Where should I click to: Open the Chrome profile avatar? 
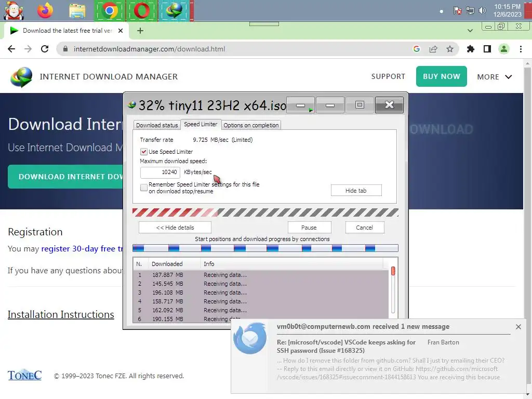tap(504, 49)
